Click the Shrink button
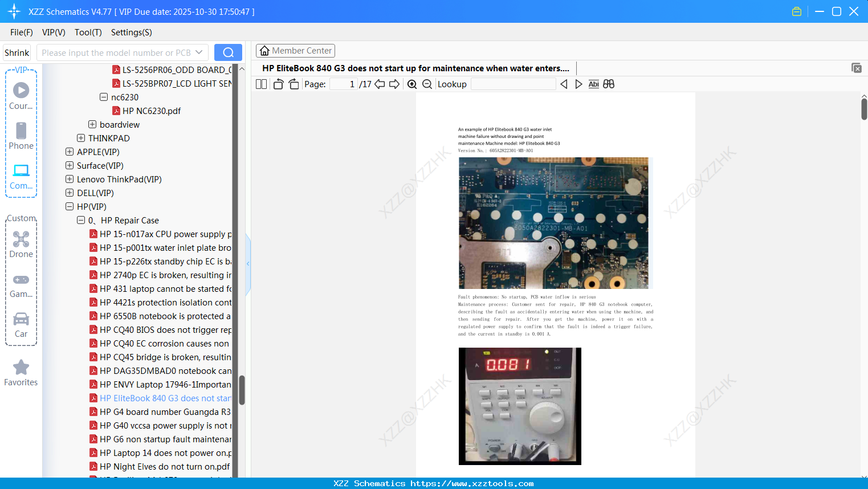Screen dimensions: 868x489 click(x=17, y=53)
